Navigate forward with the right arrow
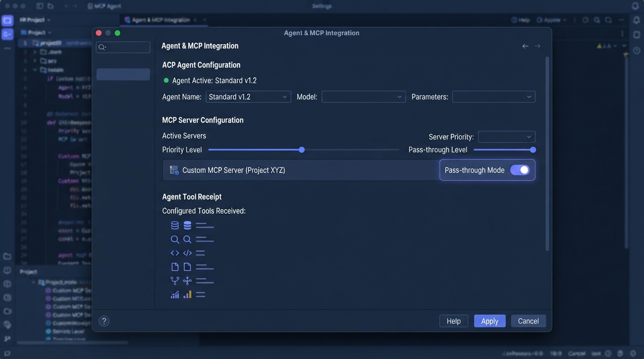The image size is (644, 359). (x=537, y=46)
